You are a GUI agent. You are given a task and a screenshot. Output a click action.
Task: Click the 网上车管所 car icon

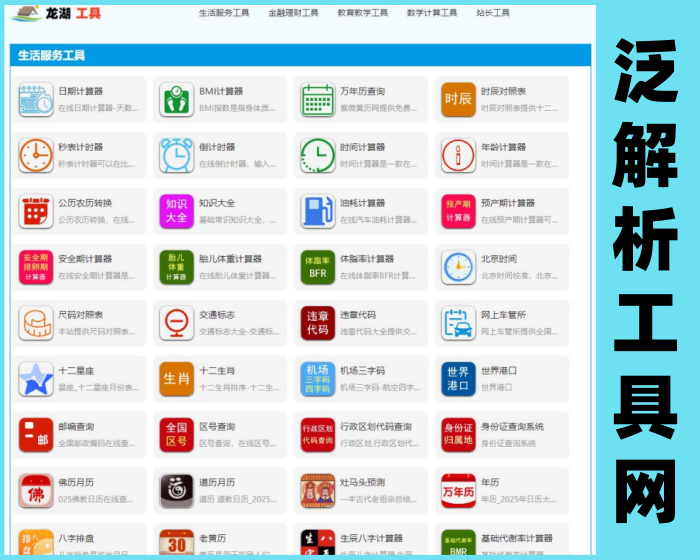459,323
